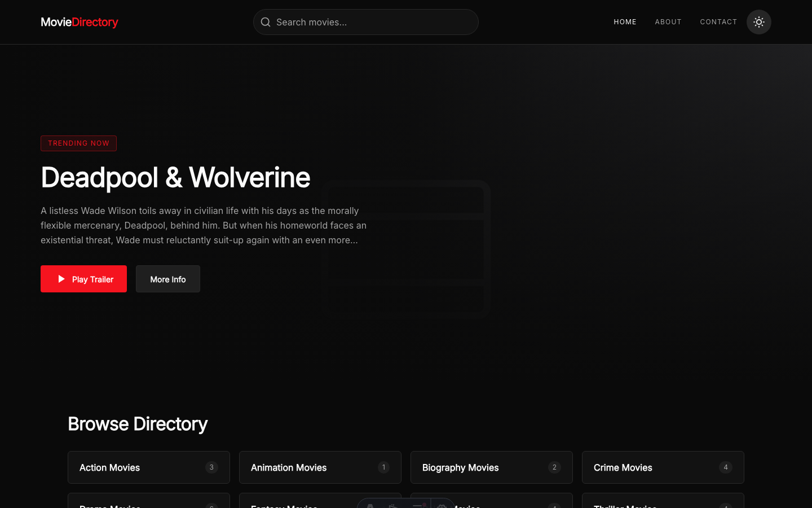Open the MovieDirectory logo link
812x508 pixels.
80,22
